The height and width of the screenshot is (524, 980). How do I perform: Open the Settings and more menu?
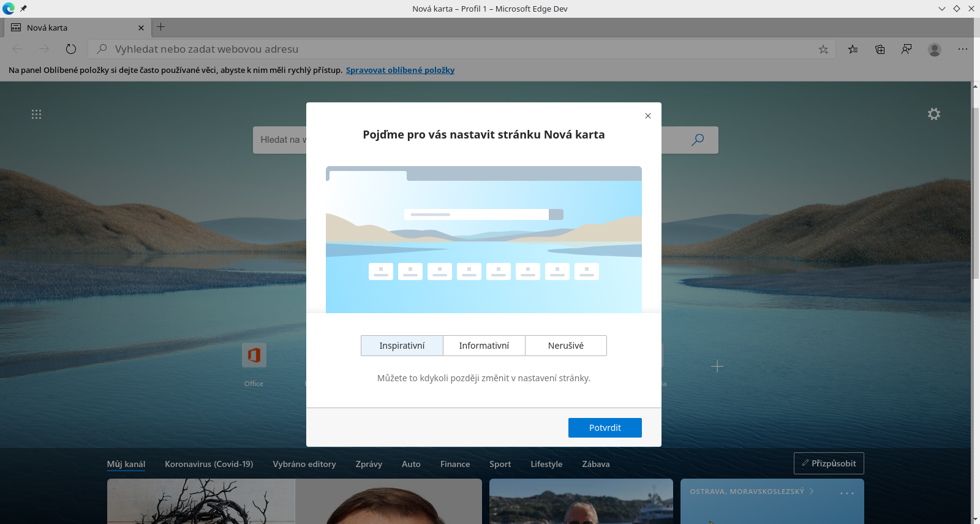[x=963, y=49]
